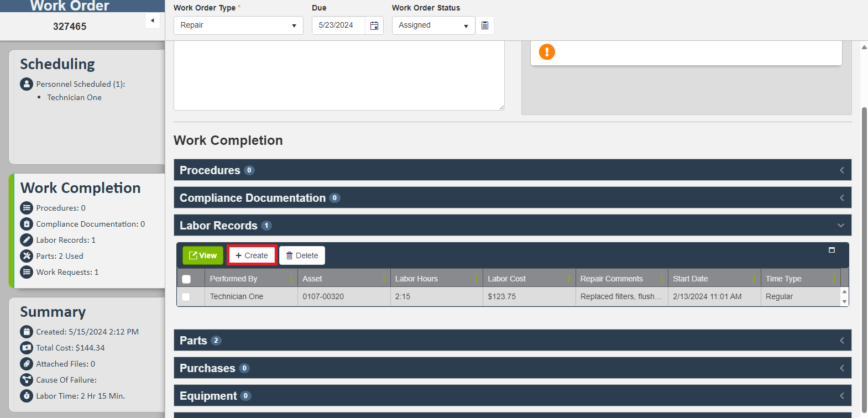
Task: Click the clipboard icon next to Work Order Status
Action: [x=485, y=25]
